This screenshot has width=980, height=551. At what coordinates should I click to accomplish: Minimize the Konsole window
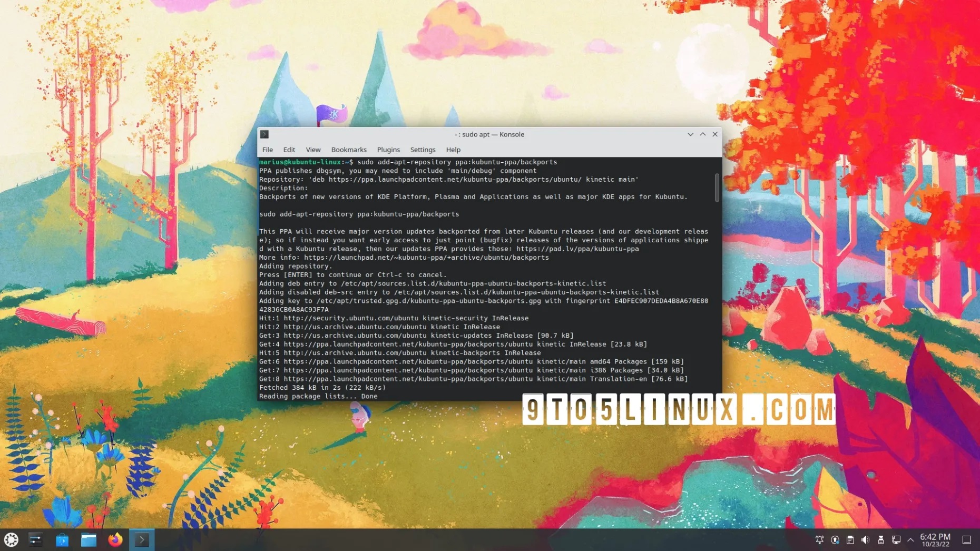point(690,134)
